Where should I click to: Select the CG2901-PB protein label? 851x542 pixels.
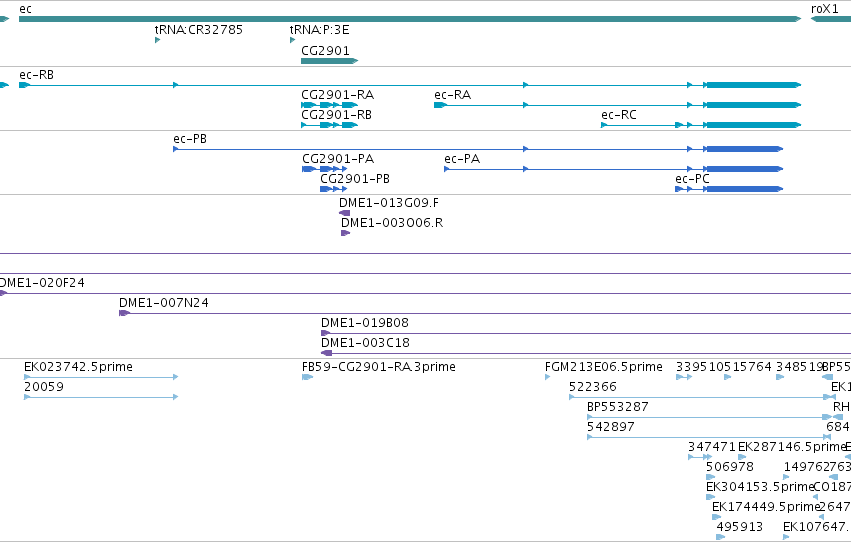[355, 179]
